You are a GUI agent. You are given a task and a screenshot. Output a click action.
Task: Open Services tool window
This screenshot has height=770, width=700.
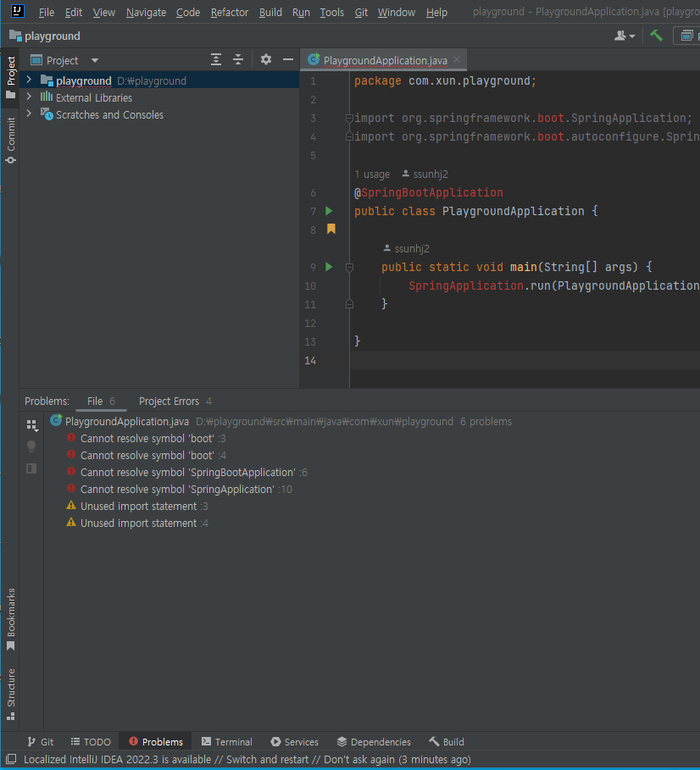[295, 741]
